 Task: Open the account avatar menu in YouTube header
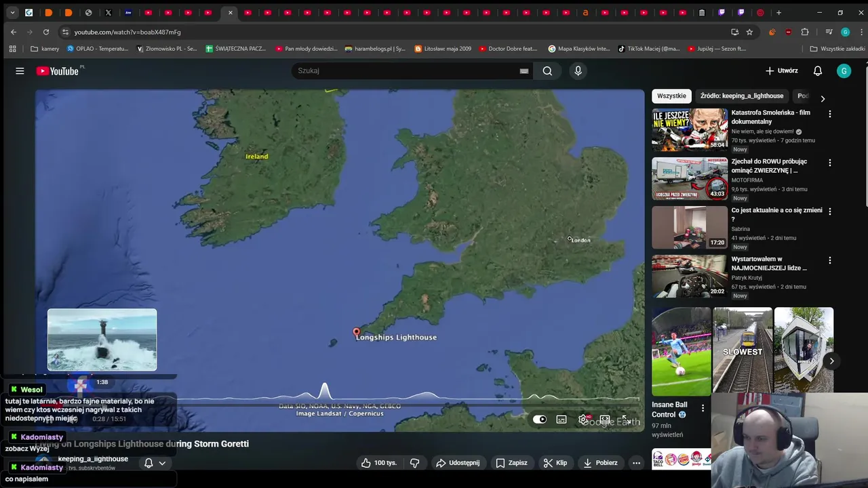844,70
